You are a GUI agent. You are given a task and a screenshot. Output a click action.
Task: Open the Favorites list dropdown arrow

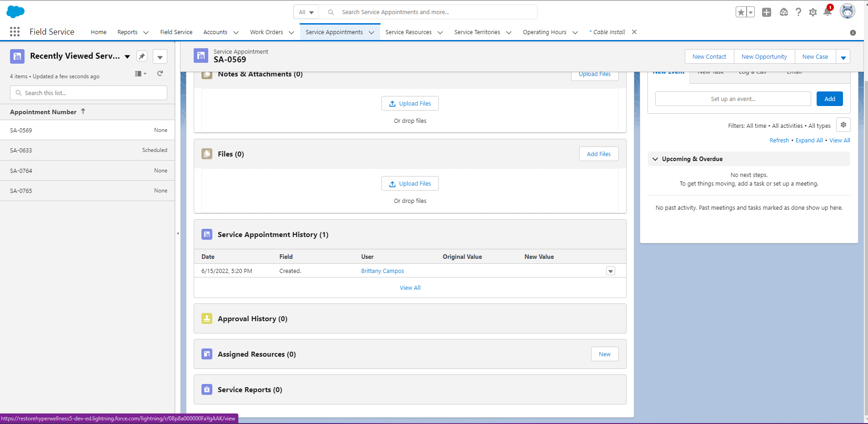[x=751, y=12]
